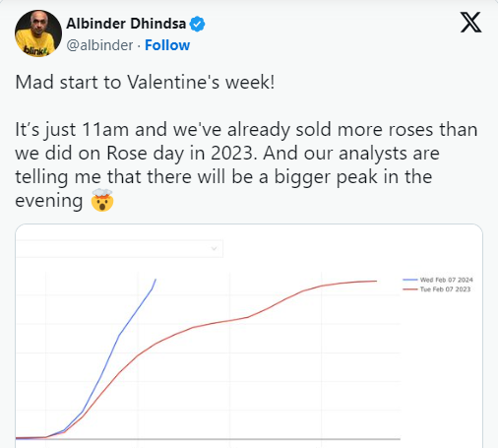Click the red line marker in the legend
Image resolution: width=498 pixels, height=448 pixels.
click(410, 289)
